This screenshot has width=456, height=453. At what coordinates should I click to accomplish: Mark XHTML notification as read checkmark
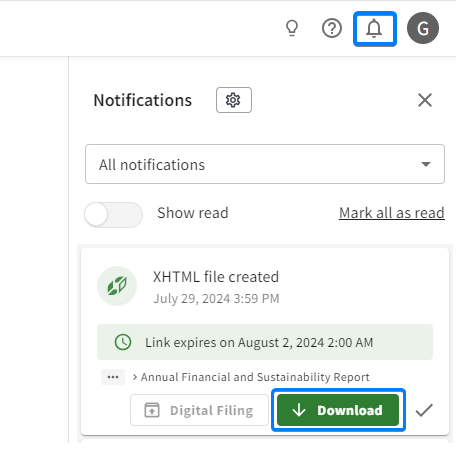(x=424, y=410)
